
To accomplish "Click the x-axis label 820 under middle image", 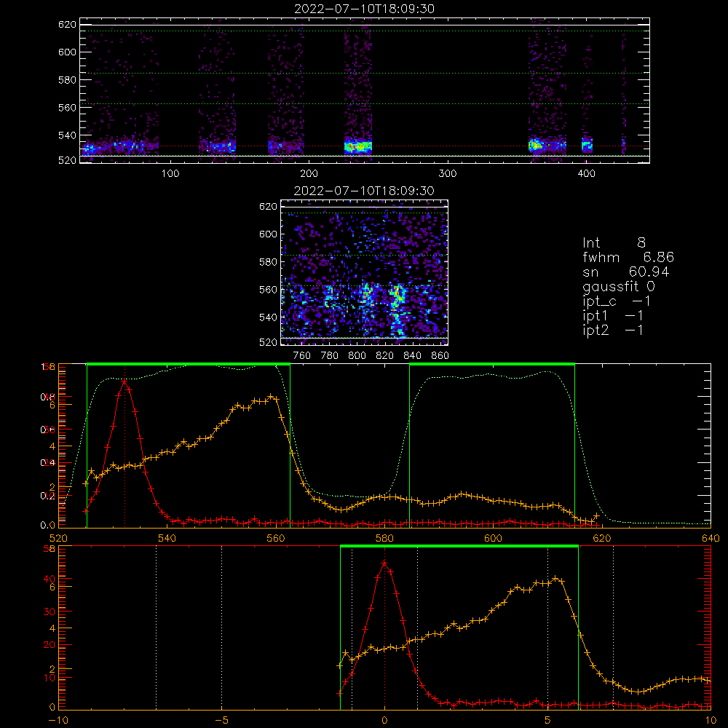I will pyautogui.click(x=385, y=356).
